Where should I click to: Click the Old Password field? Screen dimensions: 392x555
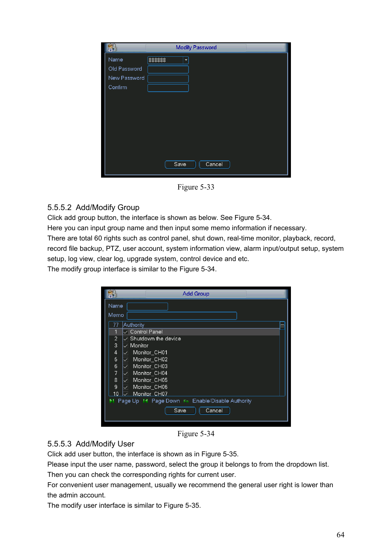pyautogui.click(x=168, y=69)
